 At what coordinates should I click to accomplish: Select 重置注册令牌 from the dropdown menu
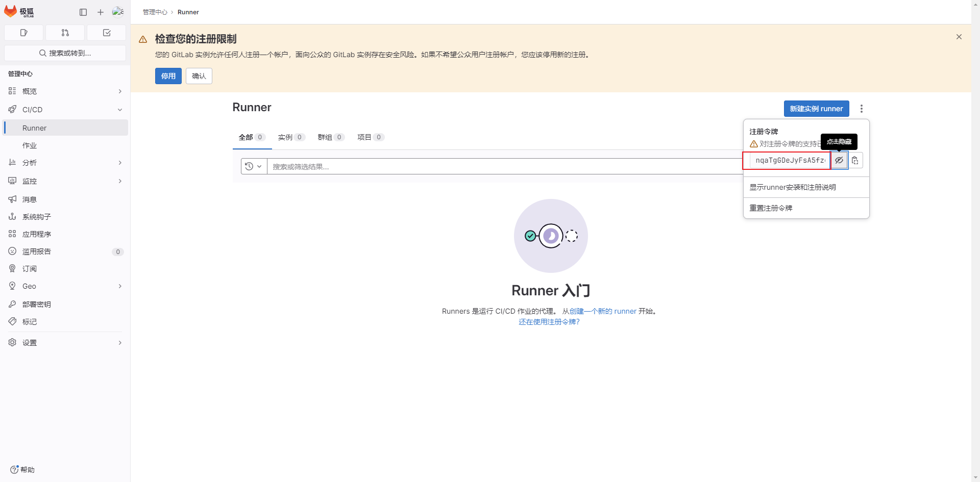[771, 208]
